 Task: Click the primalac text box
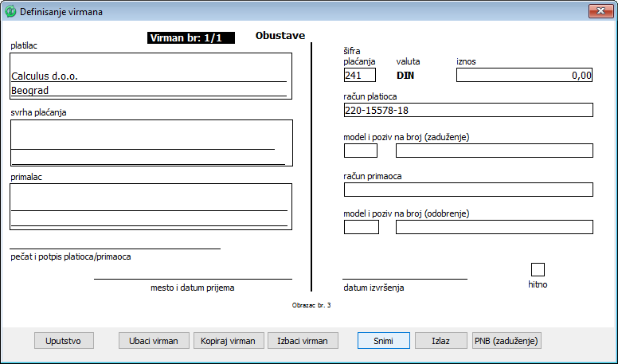pos(151,205)
